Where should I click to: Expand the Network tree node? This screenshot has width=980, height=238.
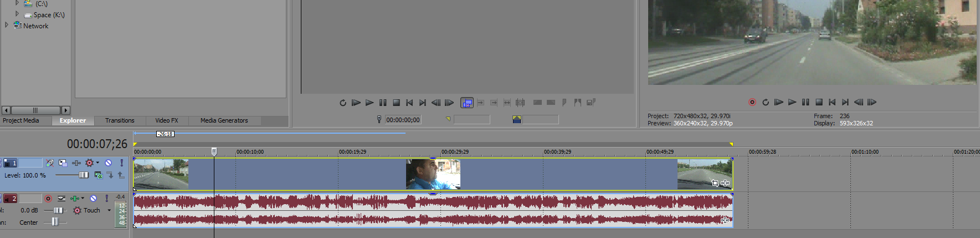point(7,25)
